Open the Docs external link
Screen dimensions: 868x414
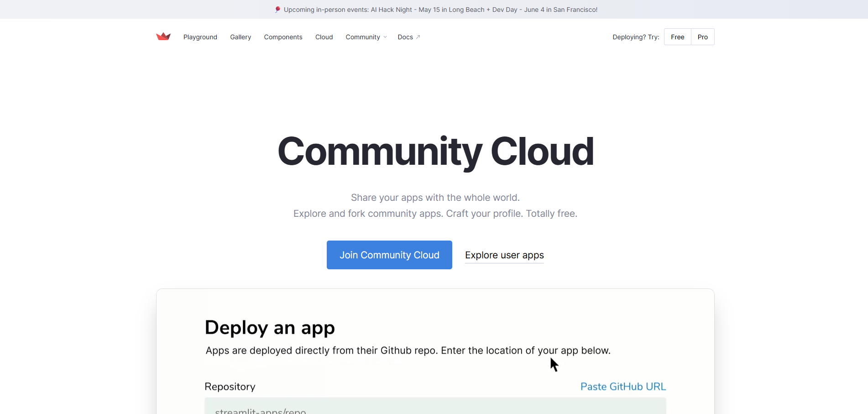[x=408, y=37]
